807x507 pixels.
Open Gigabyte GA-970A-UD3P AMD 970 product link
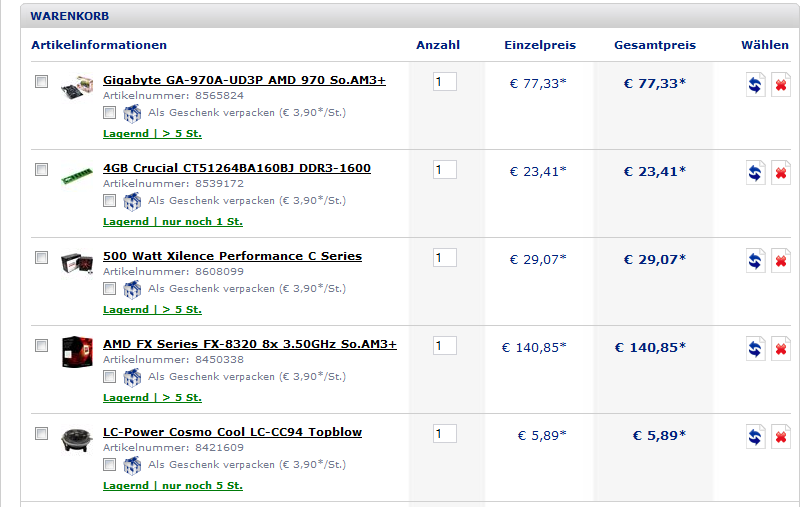(244, 80)
